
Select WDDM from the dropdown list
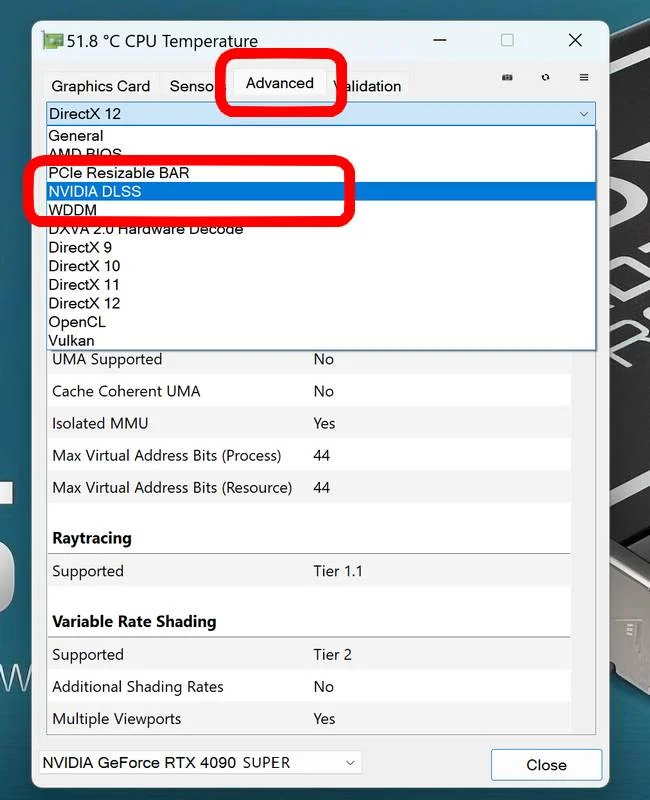tap(321, 210)
